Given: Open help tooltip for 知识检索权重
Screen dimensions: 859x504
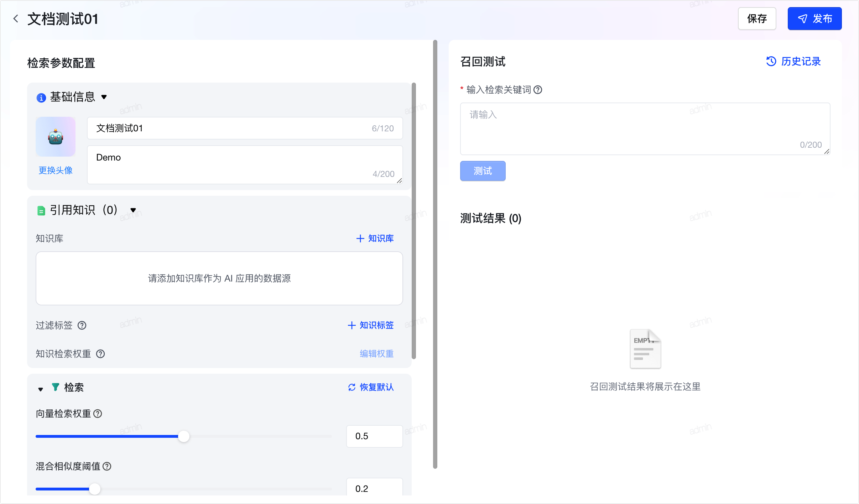Looking at the screenshot, I should pyautogui.click(x=100, y=354).
